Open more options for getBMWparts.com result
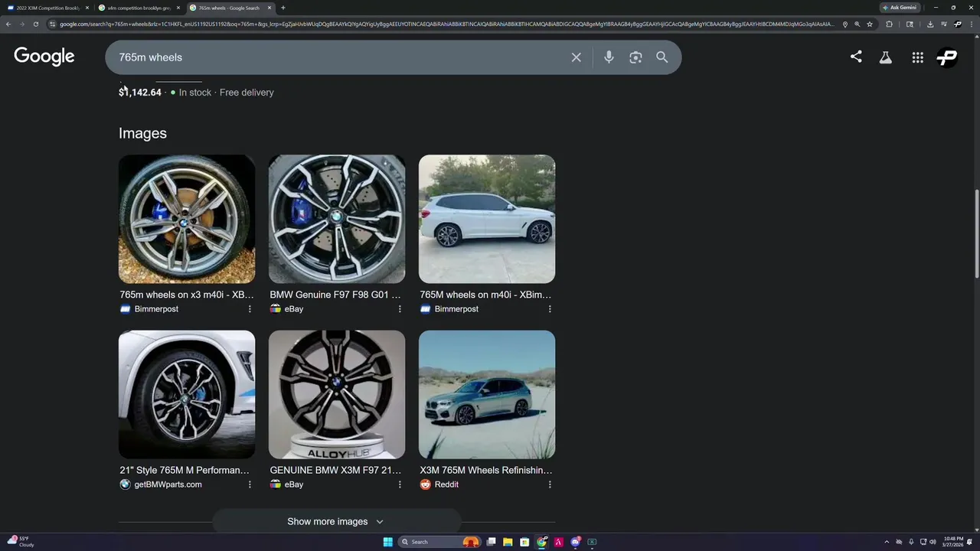The width and height of the screenshot is (980, 551). 250,484
